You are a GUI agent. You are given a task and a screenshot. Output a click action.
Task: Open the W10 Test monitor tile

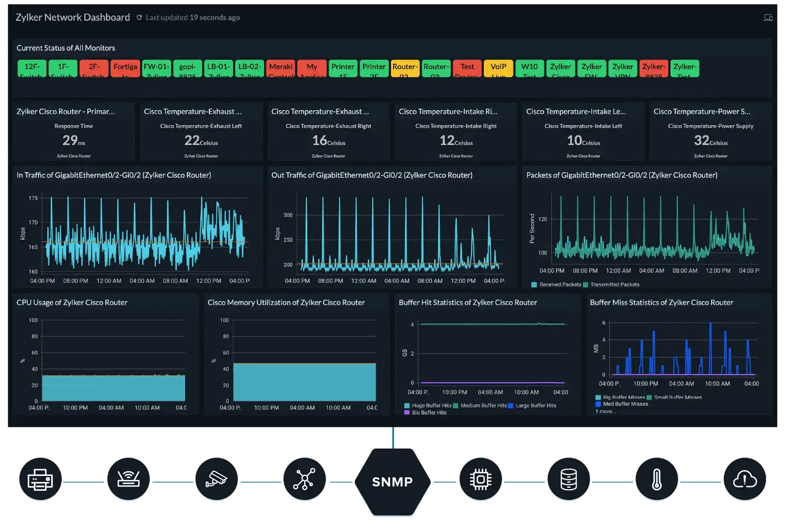pos(530,69)
